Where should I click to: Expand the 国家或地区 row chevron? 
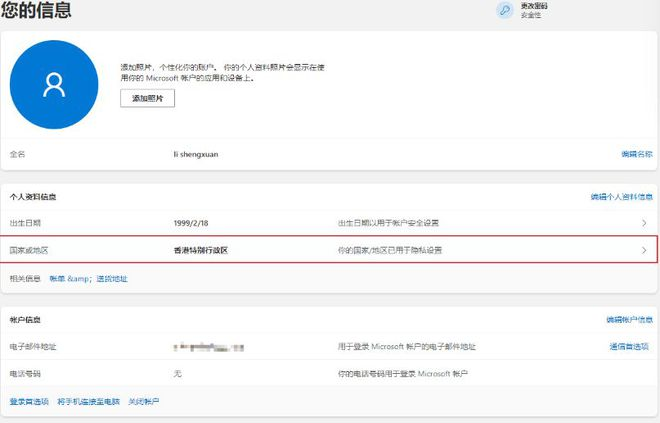[x=644, y=250]
